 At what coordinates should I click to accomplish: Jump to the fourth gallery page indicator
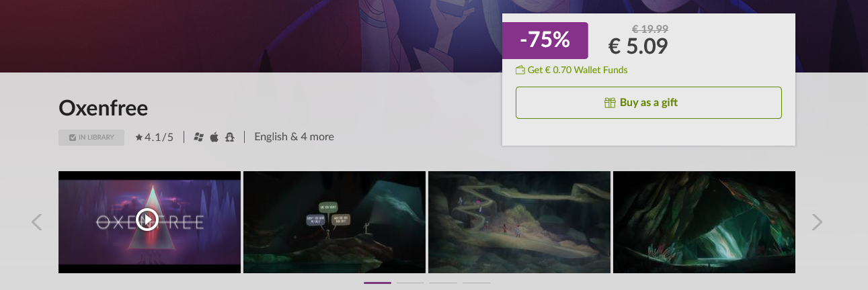[476, 283]
